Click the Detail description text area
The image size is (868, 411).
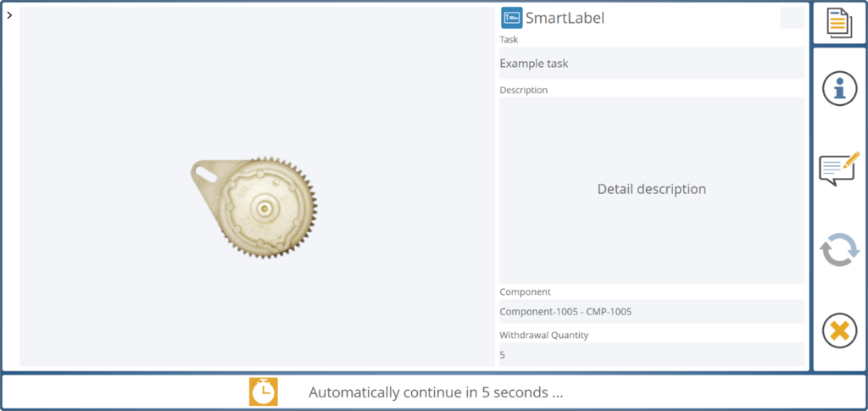(651, 190)
